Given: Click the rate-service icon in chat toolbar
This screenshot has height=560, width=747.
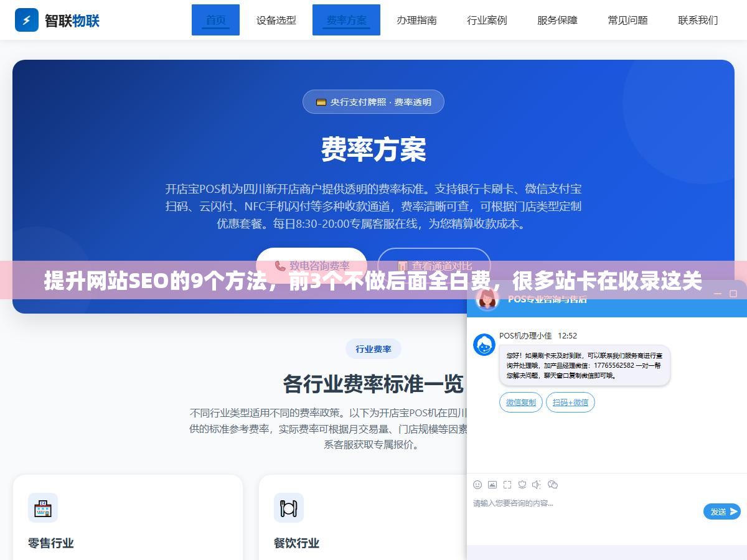Looking at the screenshot, I should [522, 485].
